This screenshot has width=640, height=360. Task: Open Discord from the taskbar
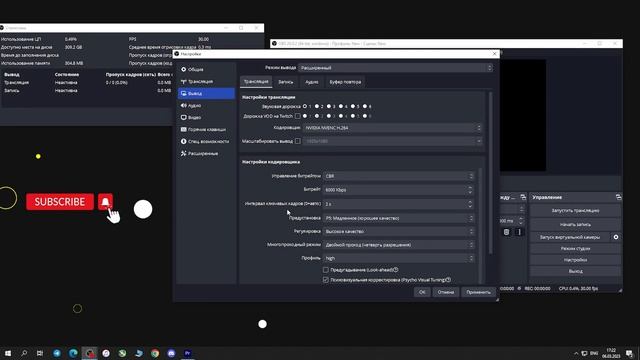(x=171, y=353)
